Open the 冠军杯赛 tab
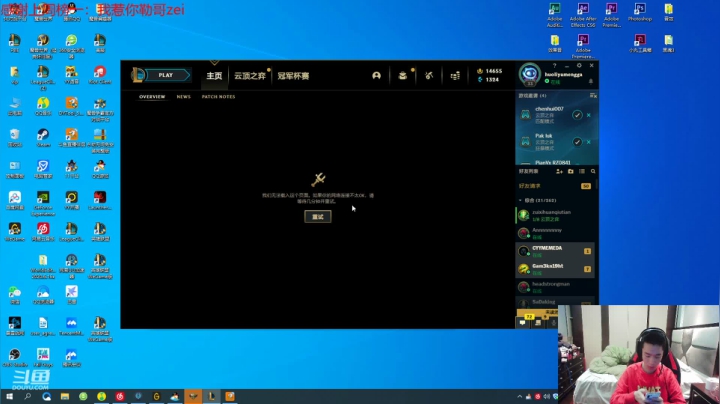720x404 pixels. (293, 76)
